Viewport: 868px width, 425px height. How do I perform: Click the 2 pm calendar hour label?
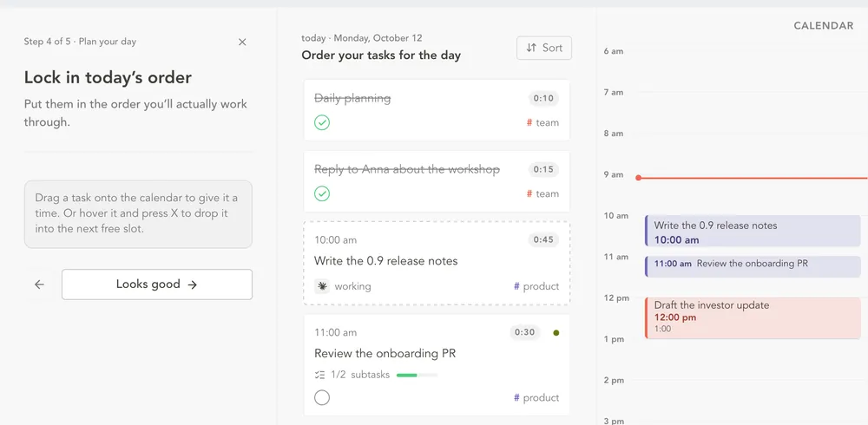614,380
